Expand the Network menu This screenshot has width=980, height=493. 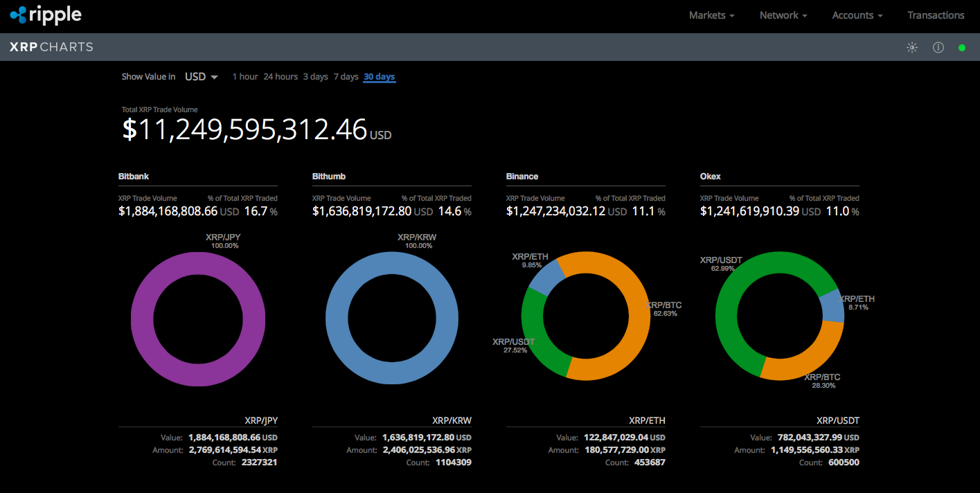click(x=783, y=15)
